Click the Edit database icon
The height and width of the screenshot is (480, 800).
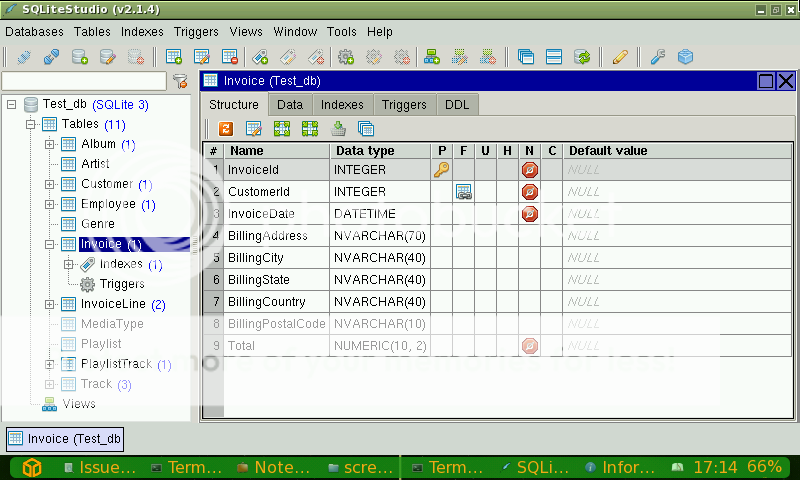[107, 57]
